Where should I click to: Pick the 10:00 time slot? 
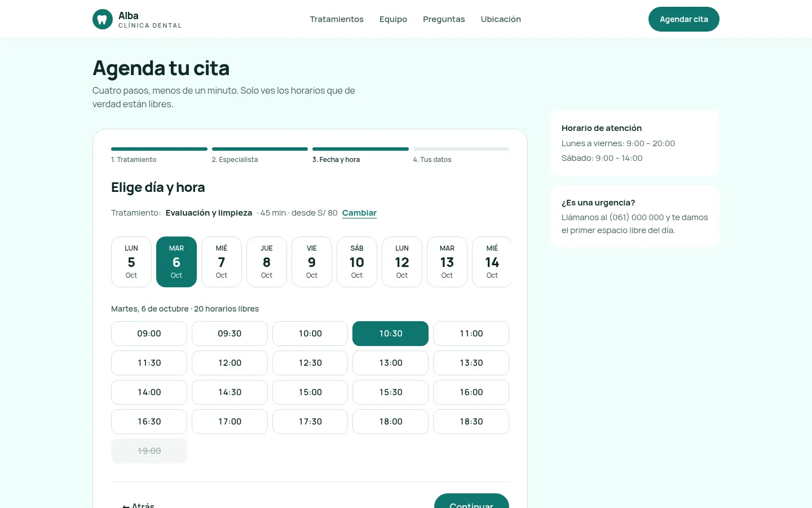coord(310,334)
